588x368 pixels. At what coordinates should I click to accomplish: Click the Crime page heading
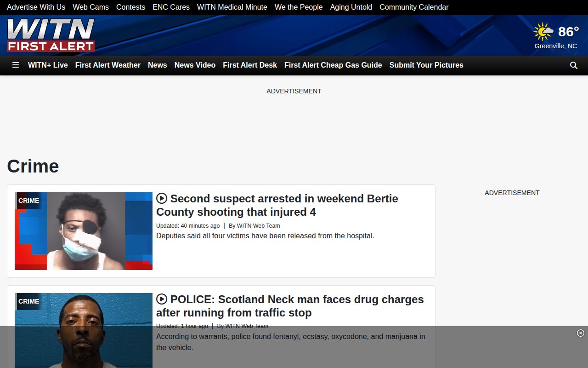[x=33, y=166]
